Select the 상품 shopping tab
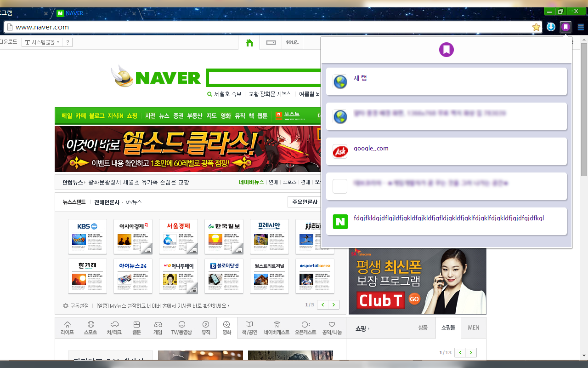The image size is (588, 368). pyautogui.click(x=423, y=328)
